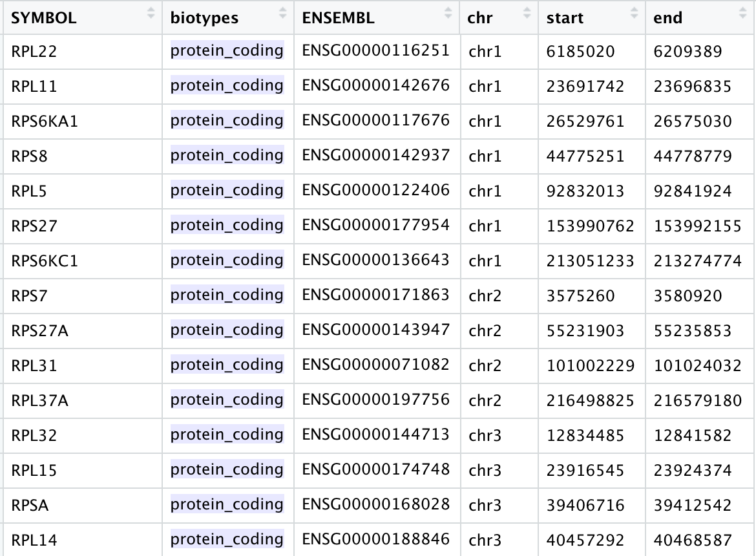Click the end column header
The image size is (756, 556).
tap(667, 17)
